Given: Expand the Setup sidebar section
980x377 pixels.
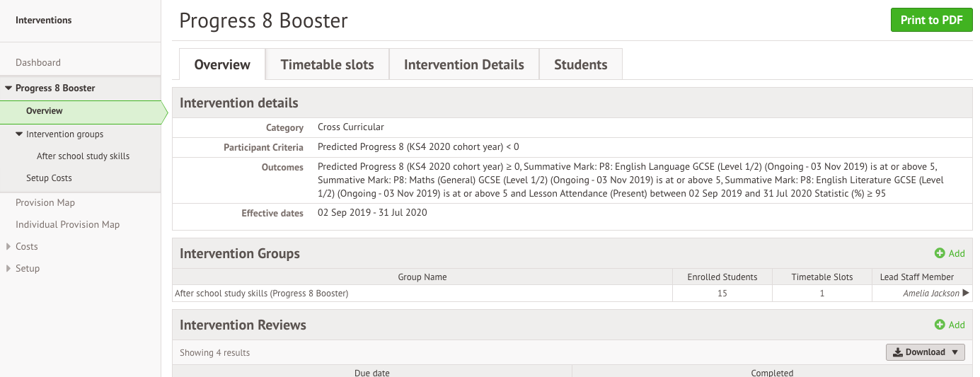Looking at the screenshot, I should [8, 268].
